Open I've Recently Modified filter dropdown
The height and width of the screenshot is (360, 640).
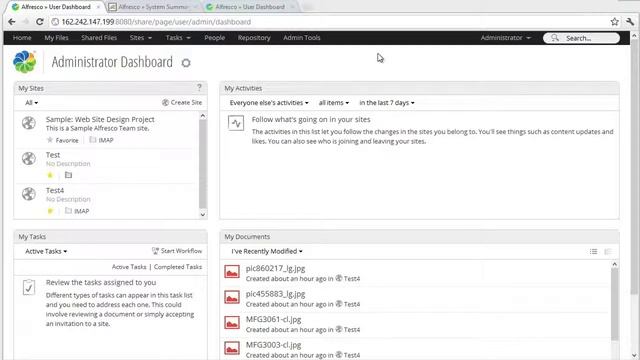point(267,251)
